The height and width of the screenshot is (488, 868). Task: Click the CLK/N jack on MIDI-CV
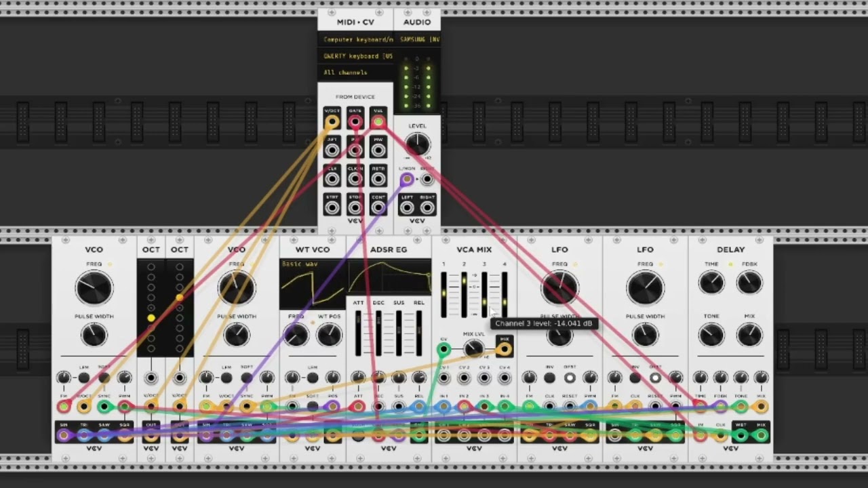coord(355,178)
